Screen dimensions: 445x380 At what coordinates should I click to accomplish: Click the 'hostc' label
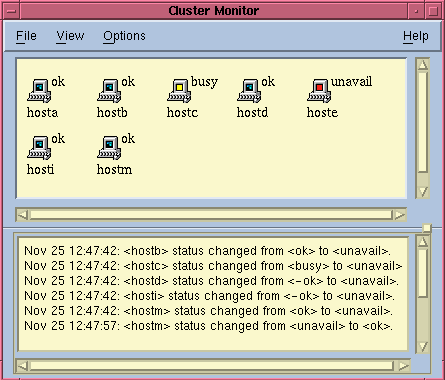[x=182, y=113]
